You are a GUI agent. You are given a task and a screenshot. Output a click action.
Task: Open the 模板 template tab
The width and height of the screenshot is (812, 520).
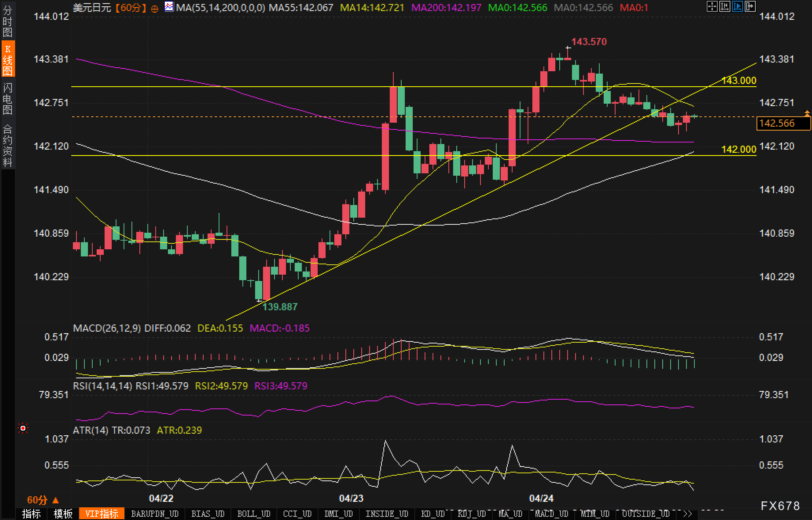click(x=63, y=514)
